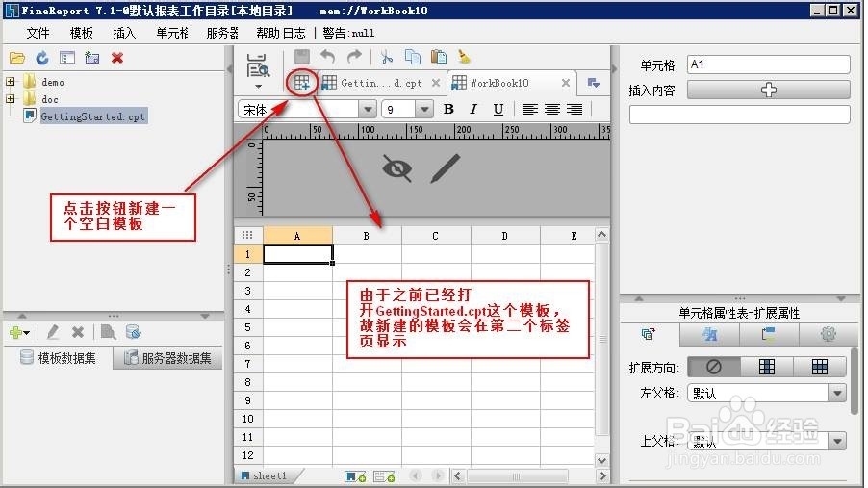868x488 pixels.
Task: Redo the last action
Action: (354, 57)
